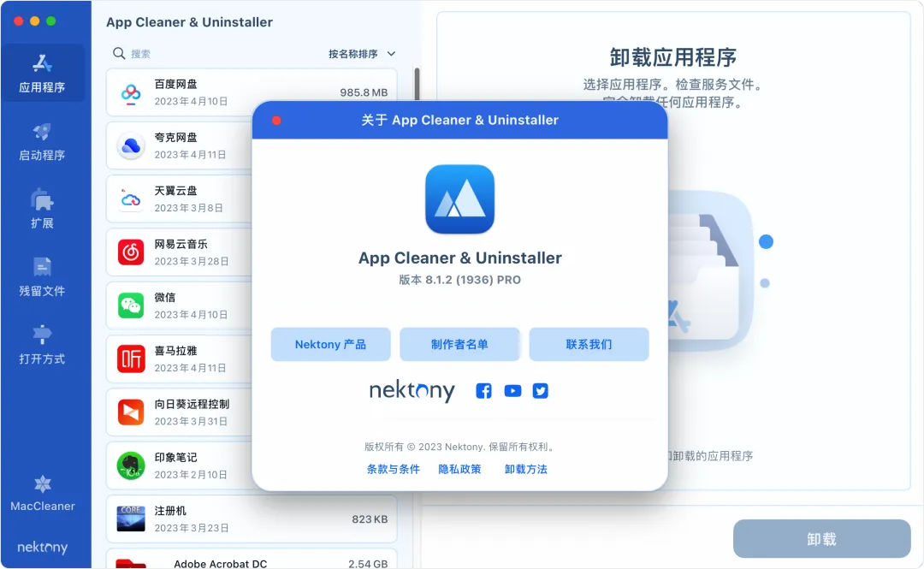Click the 微信 name text
Screen dimensions: 924x569
pos(165,298)
